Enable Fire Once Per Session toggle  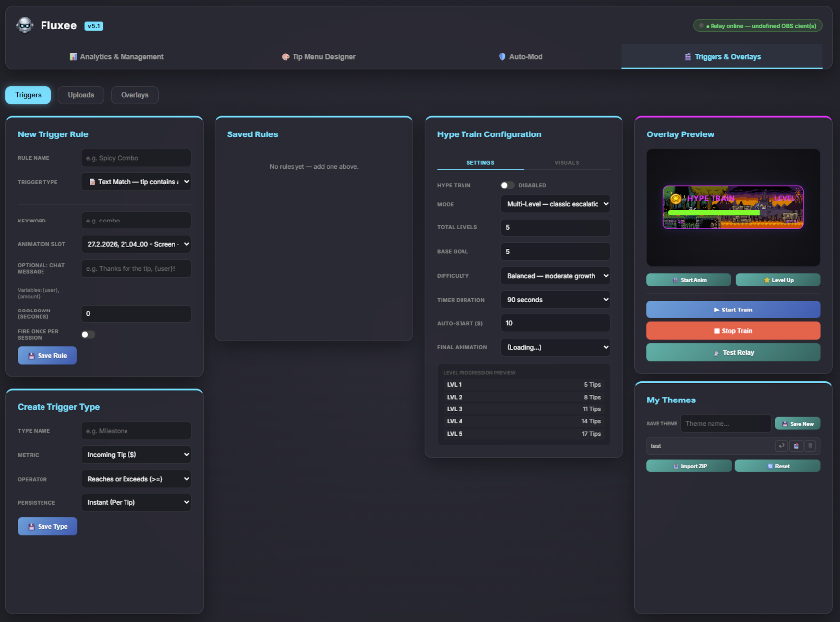(88, 335)
